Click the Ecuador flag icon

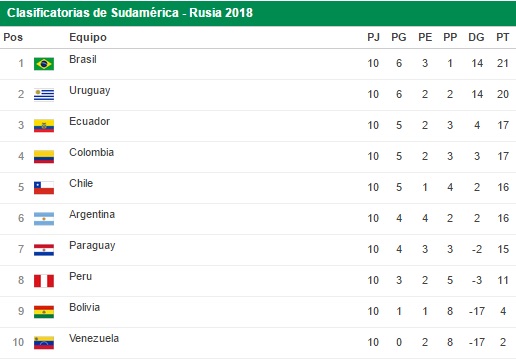click(x=44, y=126)
